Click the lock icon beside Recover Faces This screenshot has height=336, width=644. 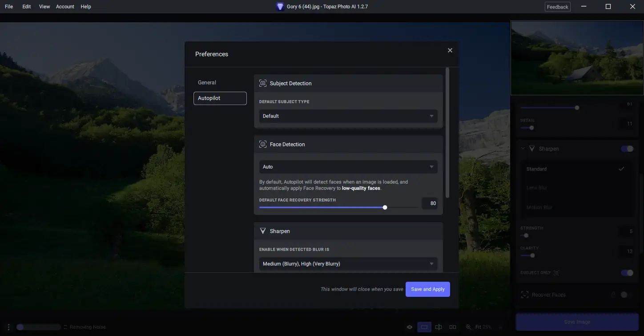pyautogui.click(x=613, y=295)
